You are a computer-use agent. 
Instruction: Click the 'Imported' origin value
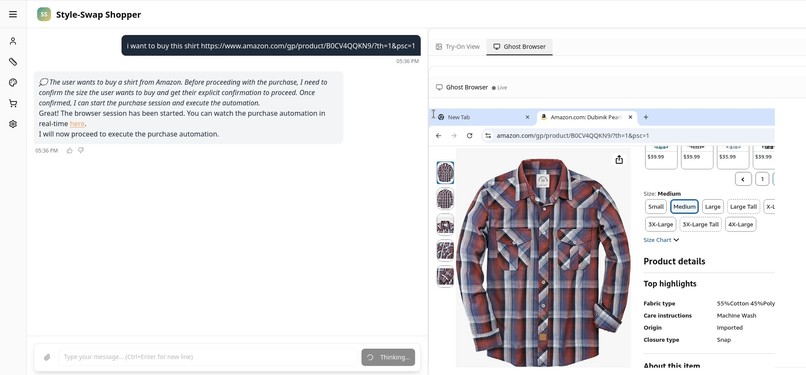[x=730, y=328]
